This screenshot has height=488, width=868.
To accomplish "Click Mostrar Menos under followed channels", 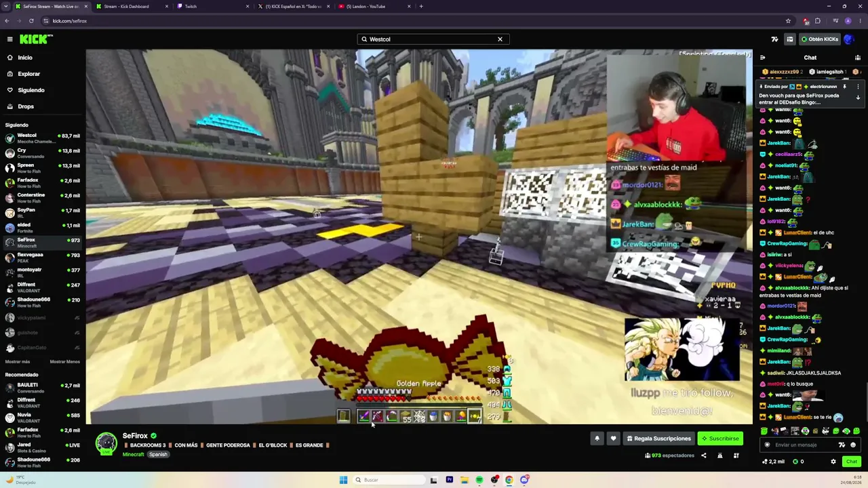I will (x=64, y=362).
